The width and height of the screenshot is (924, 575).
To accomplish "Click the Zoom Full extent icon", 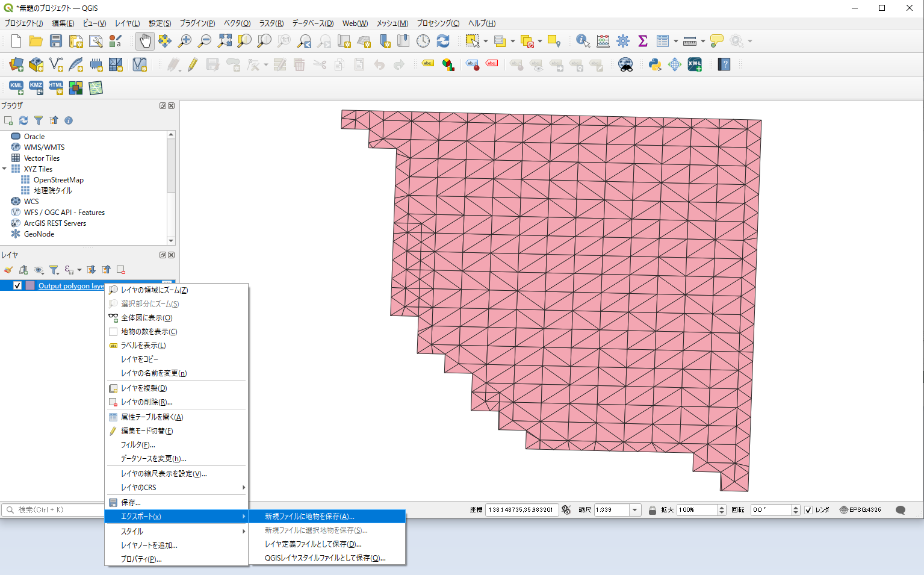I will [x=225, y=41].
